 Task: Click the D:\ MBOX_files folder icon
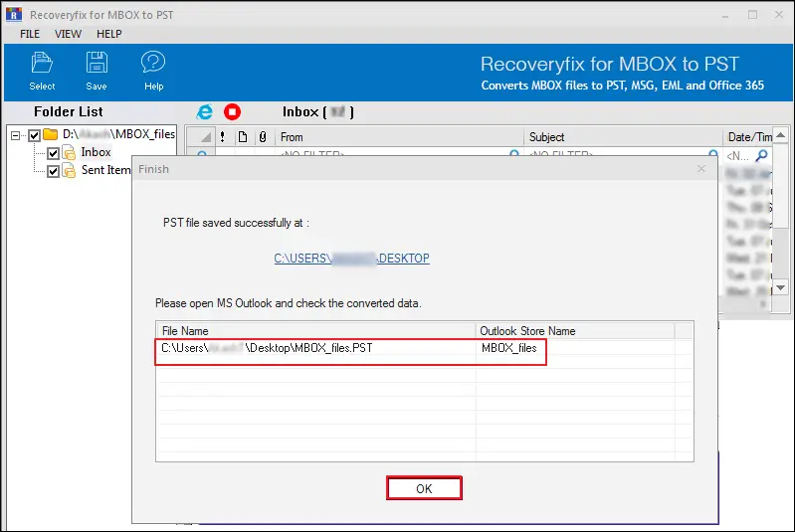50,134
